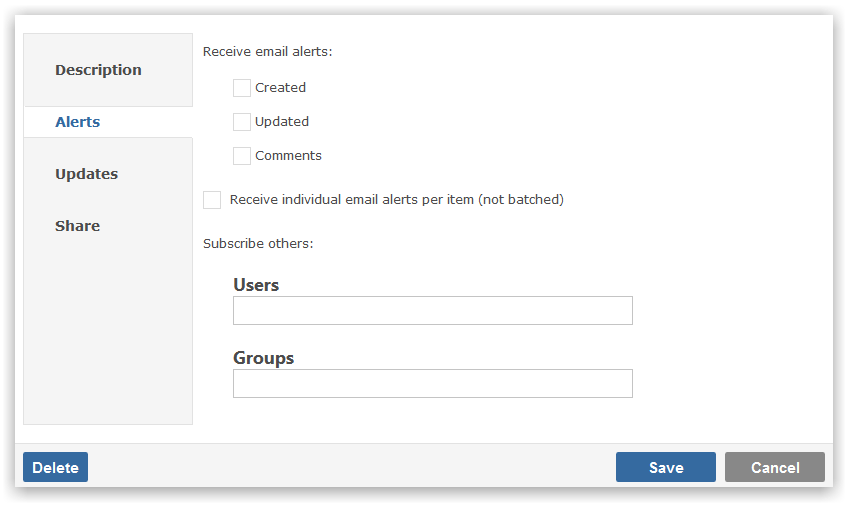Click the Groups heading label

pyautogui.click(x=263, y=358)
